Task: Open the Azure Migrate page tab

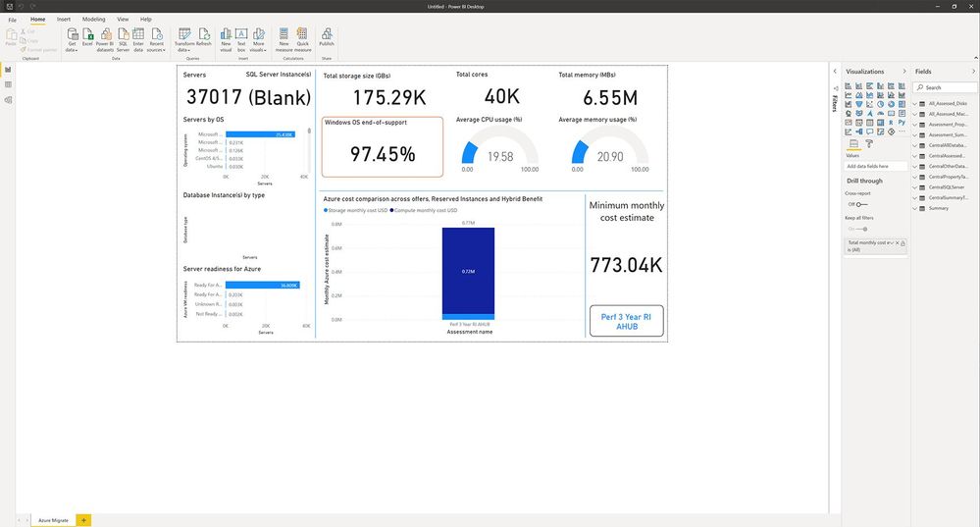Action: coord(53,520)
